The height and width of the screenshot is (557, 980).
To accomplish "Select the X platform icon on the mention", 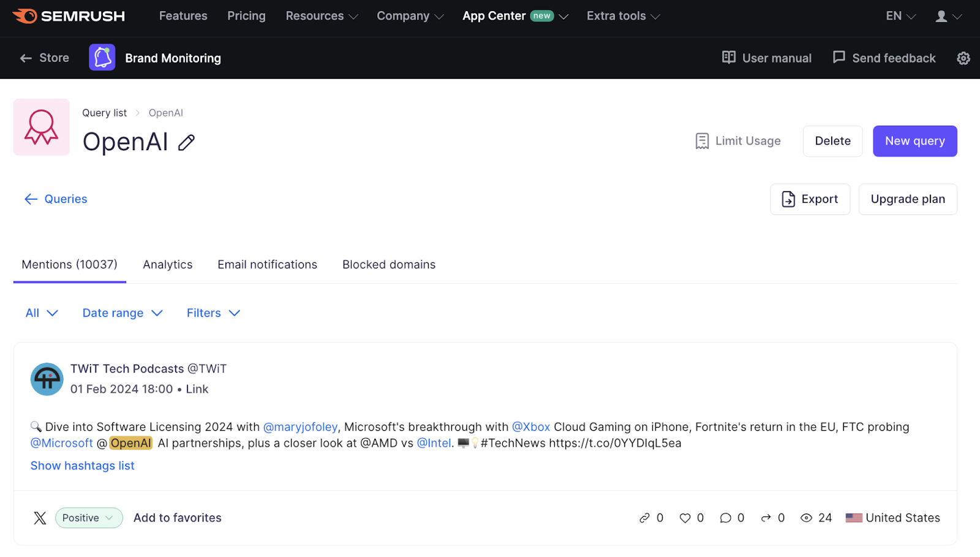I will 40,518.
